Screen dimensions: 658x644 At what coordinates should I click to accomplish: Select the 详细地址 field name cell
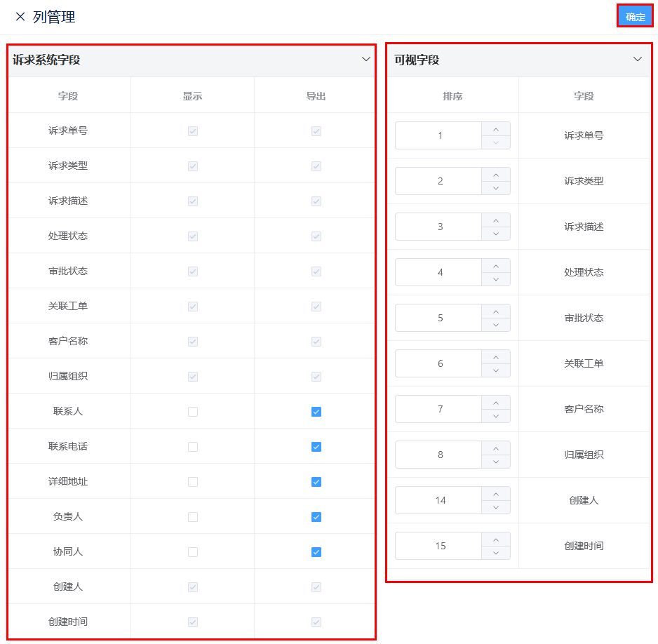(68, 481)
